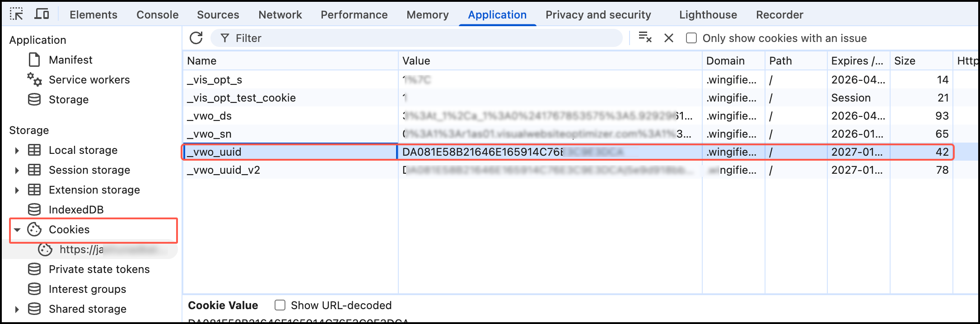Collapse the Cookies tree node
The width and height of the screenshot is (980, 324).
click(17, 230)
